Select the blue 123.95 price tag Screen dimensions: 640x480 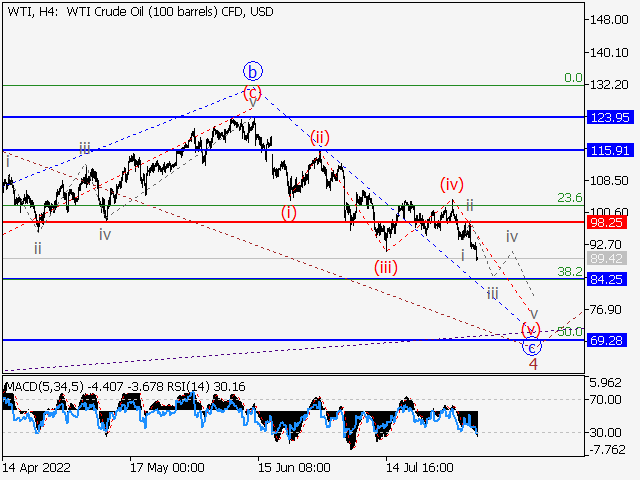point(610,118)
